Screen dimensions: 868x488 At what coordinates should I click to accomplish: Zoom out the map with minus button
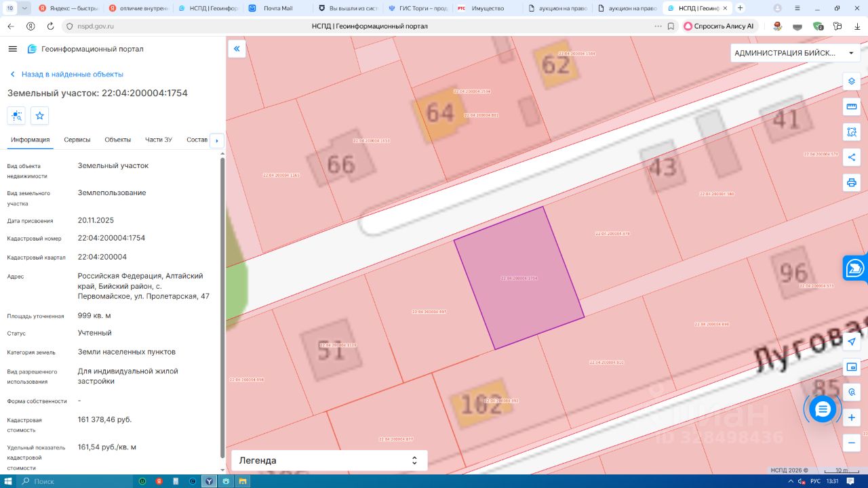[852, 443]
